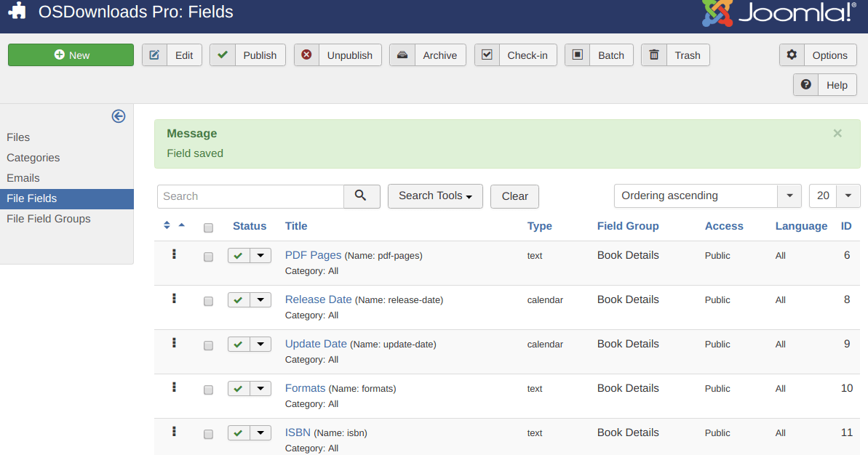This screenshot has width=868, height=455.
Task: Click the Edit pencil icon
Action: [154, 55]
